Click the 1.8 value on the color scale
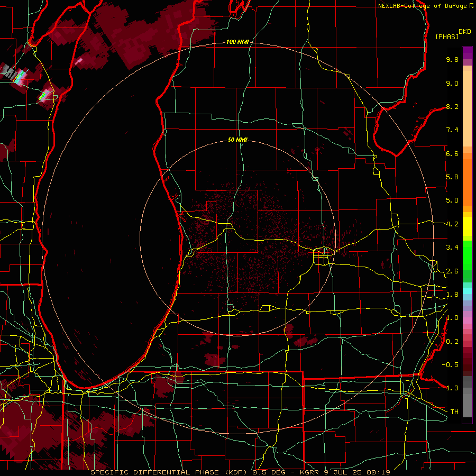 click(x=452, y=295)
